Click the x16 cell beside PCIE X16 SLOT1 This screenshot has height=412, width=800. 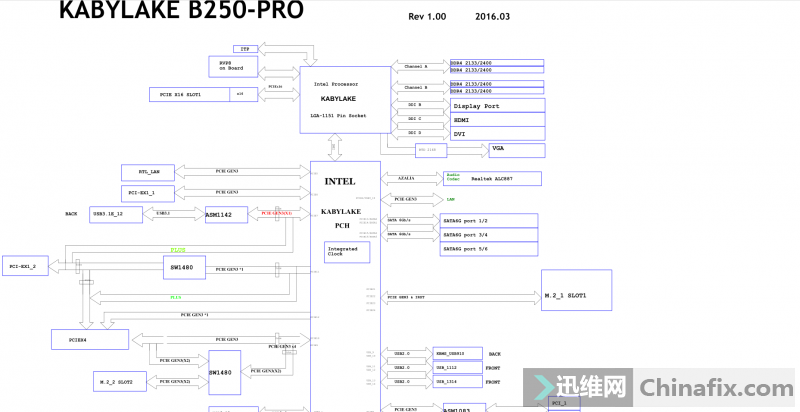[x=243, y=94]
